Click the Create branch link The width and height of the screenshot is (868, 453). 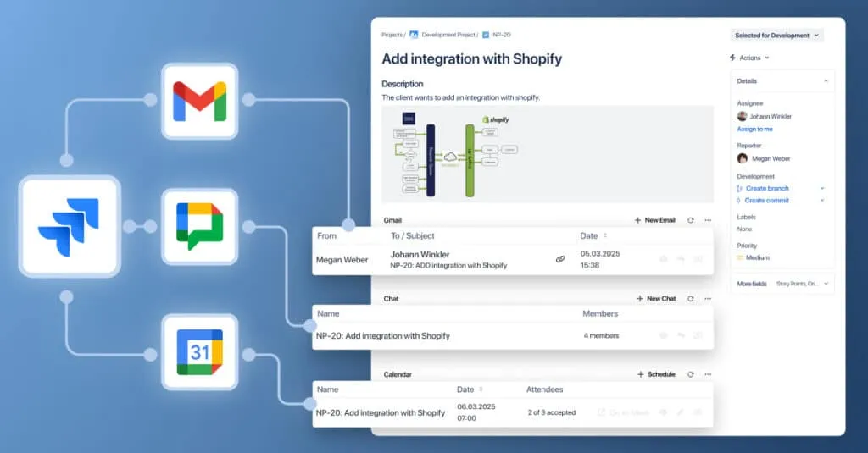(x=767, y=189)
